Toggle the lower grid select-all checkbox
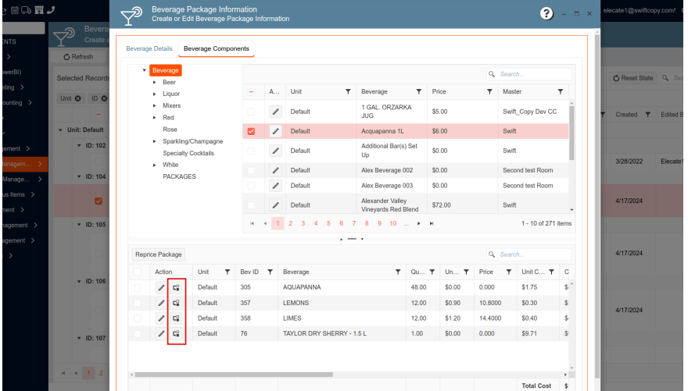This screenshot has width=688, height=391. pos(137,272)
